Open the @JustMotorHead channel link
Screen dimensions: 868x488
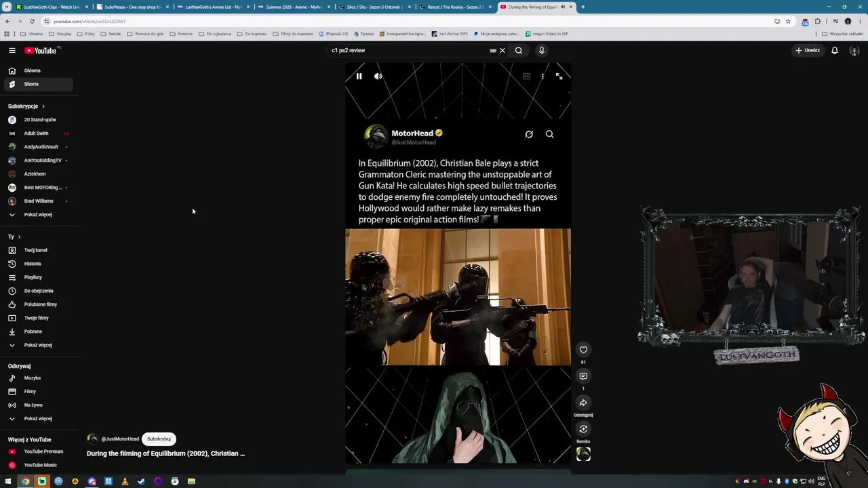[120, 439]
